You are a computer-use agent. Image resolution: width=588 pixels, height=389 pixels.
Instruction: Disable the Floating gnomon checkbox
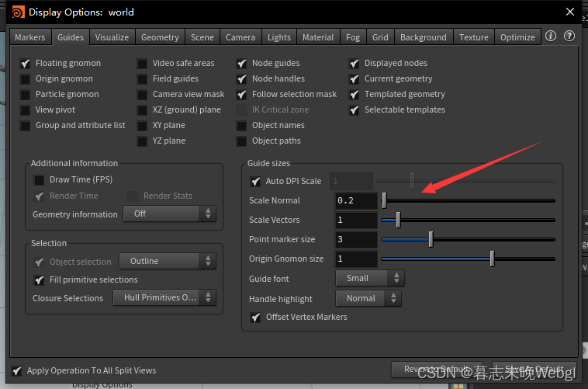tap(25, 64)
